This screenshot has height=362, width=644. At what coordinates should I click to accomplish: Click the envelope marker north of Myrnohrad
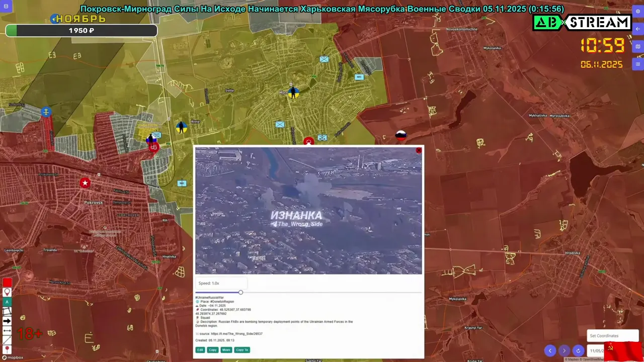click(x=324, y=59)
